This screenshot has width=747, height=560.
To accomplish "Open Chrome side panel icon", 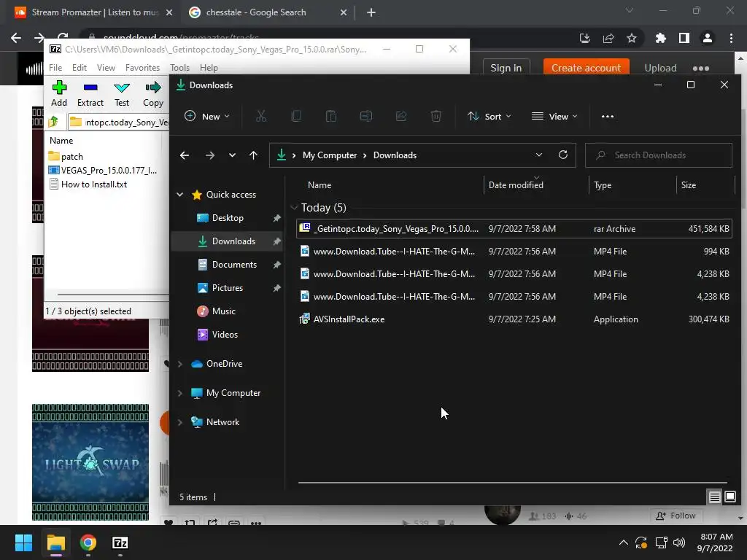I will coord(684,38).
